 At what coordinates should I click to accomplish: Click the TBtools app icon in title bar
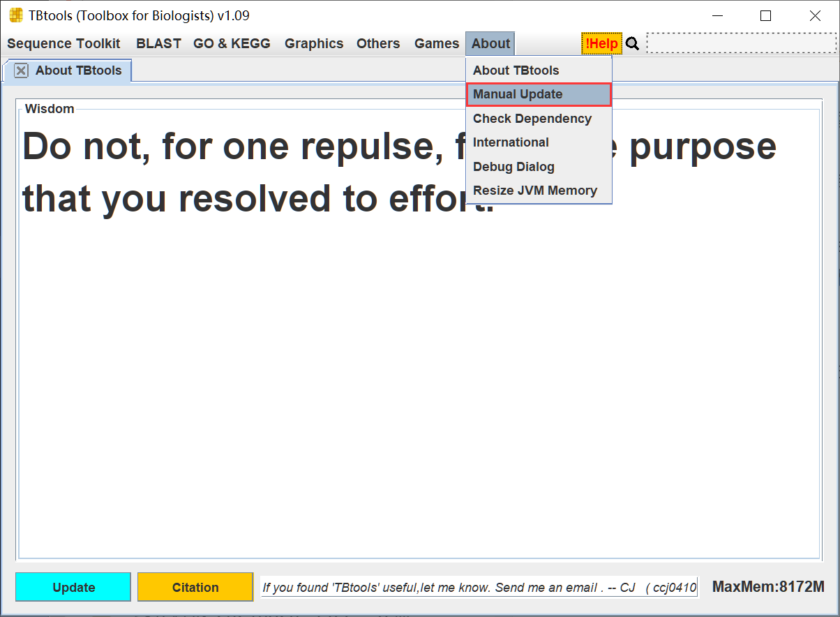(15, 15)
